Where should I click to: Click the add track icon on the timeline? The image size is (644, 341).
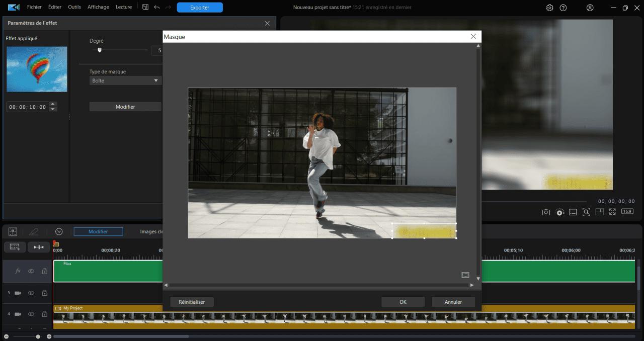point(15,246)
